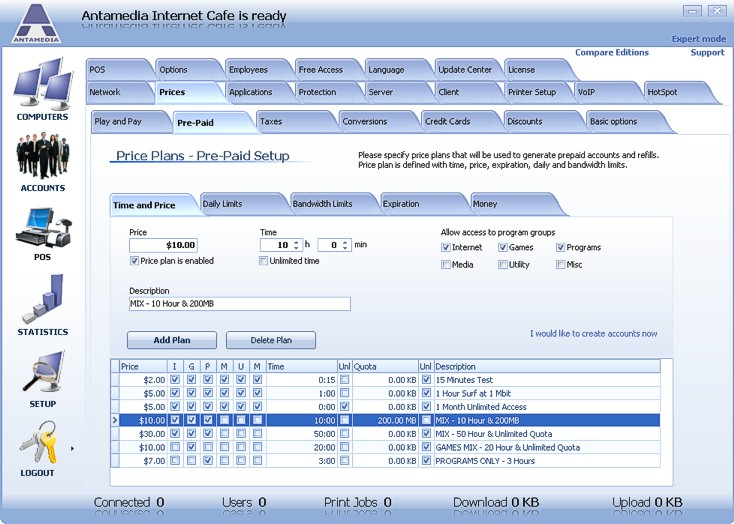Click the Delete Plan button
Image resolution: width=734 pixels, height=524 pixels.
tap(271, 340)
